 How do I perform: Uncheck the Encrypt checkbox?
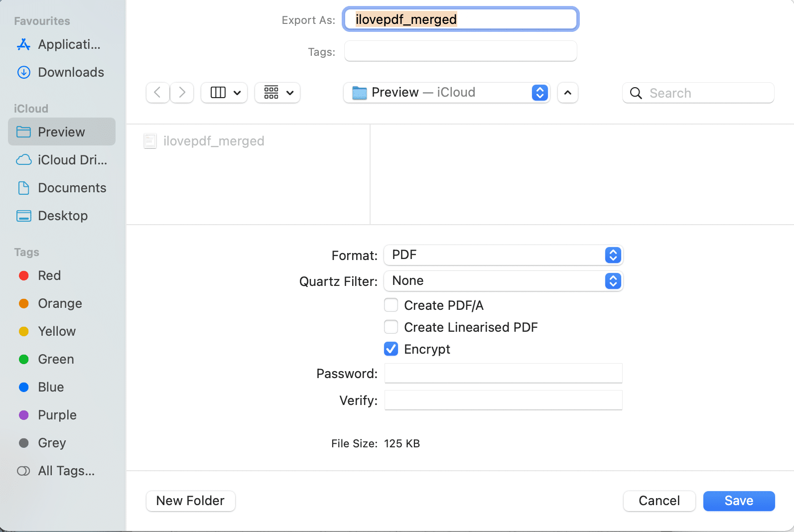(391, 349)
